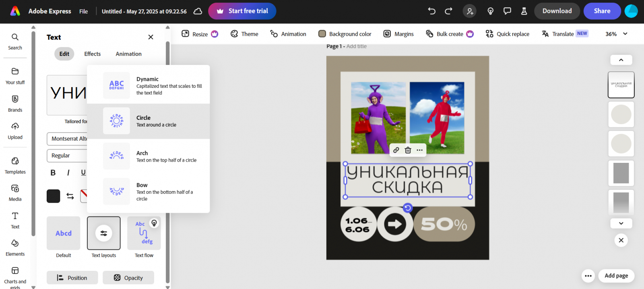Choose the Circle text layout option
The height and width of the screenshot is (289, 644).
148,121
